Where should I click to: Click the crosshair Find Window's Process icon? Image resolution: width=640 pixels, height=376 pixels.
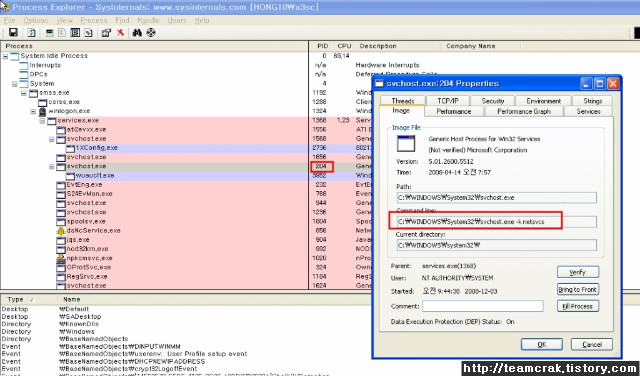click(x=151, y=33)
